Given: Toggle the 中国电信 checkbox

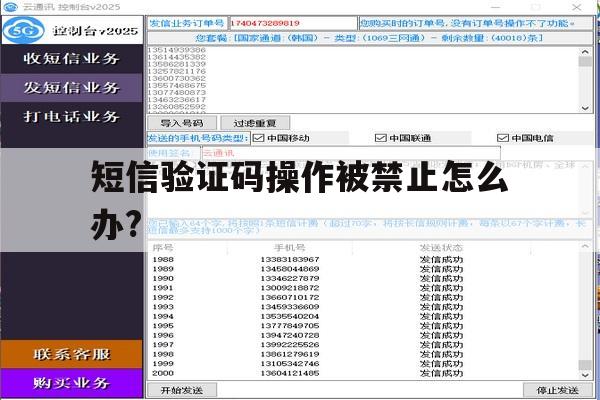Looking at the screenshot, I should tap(503, 138).
